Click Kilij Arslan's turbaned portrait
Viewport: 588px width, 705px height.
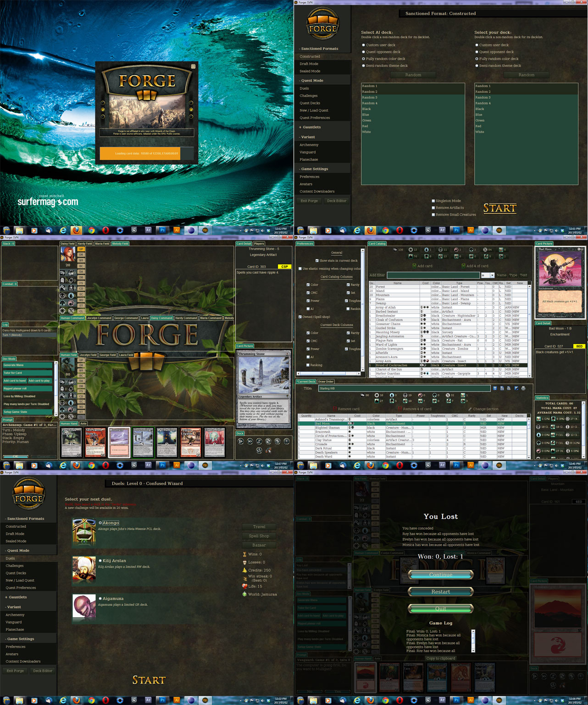84,569
